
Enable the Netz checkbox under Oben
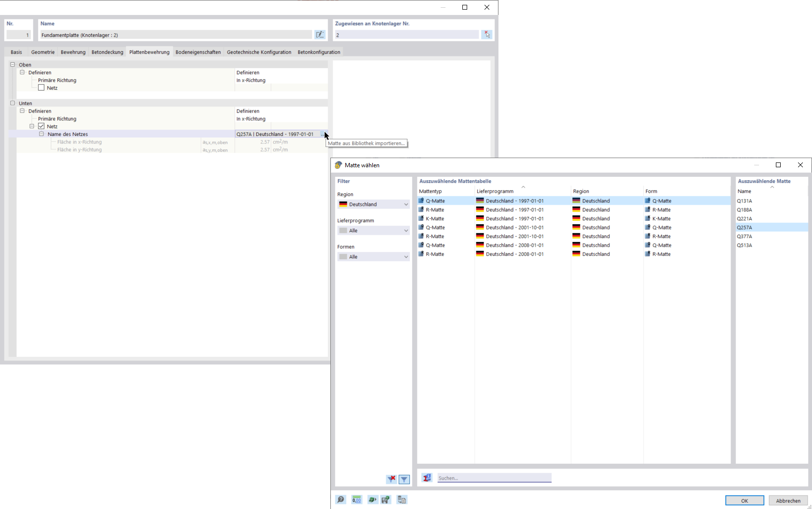pyautogui.click(x=41, y=88)
